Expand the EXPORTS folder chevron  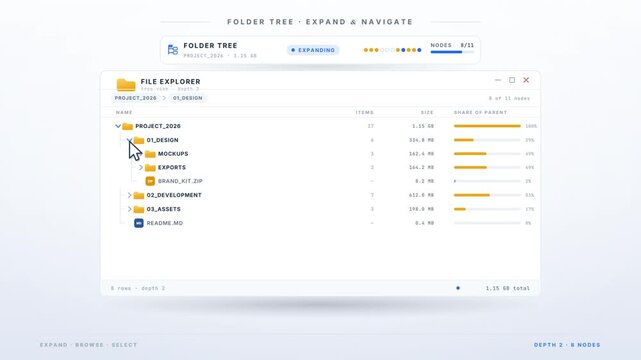pos(141,168)
